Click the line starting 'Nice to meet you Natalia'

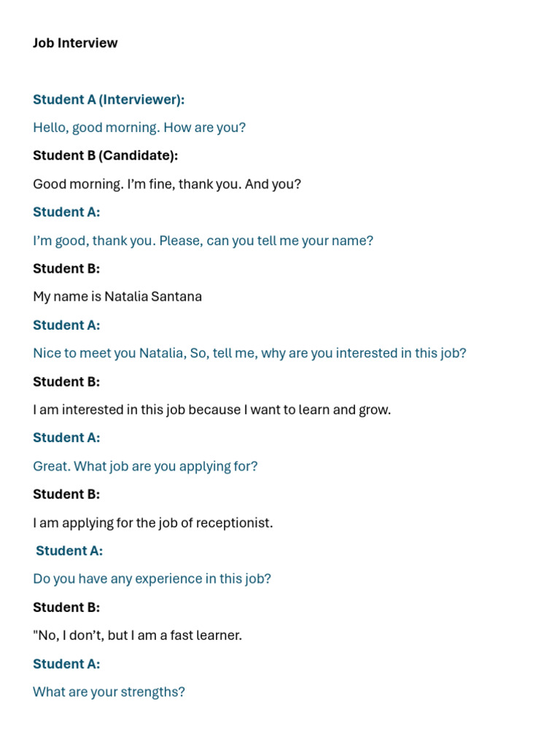click(x=249, y=354)
